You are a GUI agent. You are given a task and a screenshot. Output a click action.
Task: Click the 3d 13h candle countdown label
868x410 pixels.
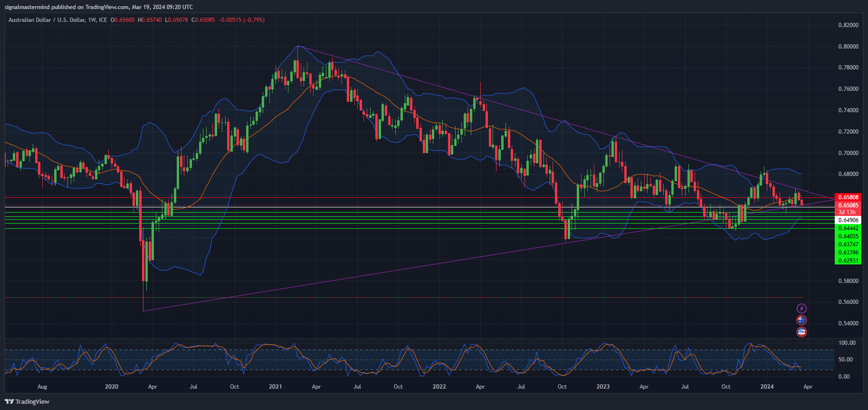tap(848, 212)
